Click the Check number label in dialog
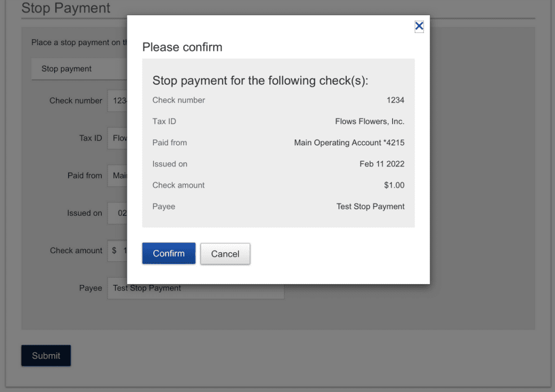Viewport: 555px width, 392px height. click(179, 100)
